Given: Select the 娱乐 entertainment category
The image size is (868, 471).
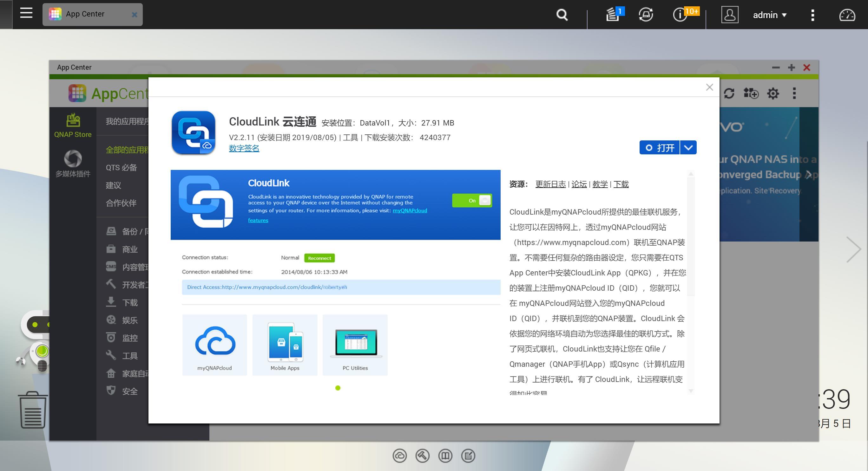Looking at the screenshot, I should (122, 320).
